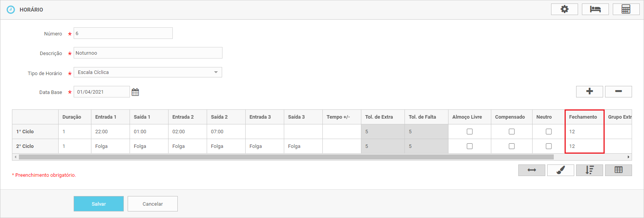
Task: Open the Data Base calendar picker
Action: click(x=135, y=92)
